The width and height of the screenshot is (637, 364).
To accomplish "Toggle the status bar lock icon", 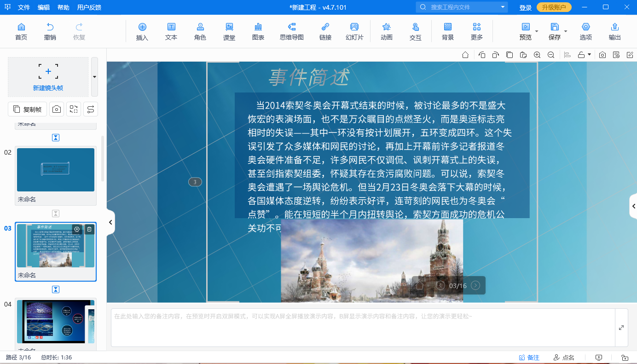I will 625,358.
